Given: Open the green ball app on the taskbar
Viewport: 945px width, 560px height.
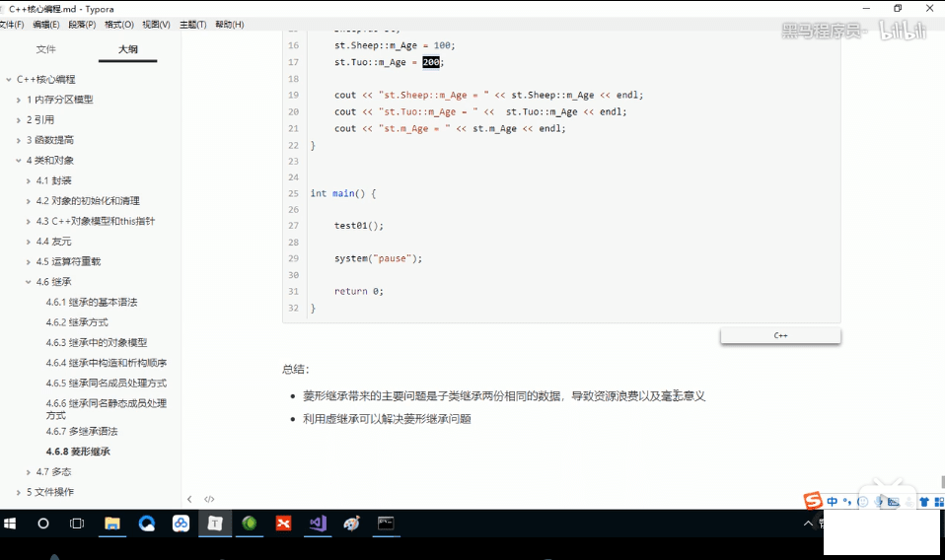Looking at the screenshot, I should (249, 524).
